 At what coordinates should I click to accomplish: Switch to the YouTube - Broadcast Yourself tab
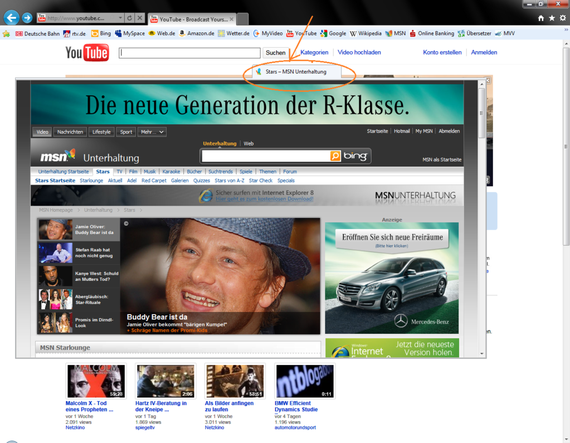[193, 19]
